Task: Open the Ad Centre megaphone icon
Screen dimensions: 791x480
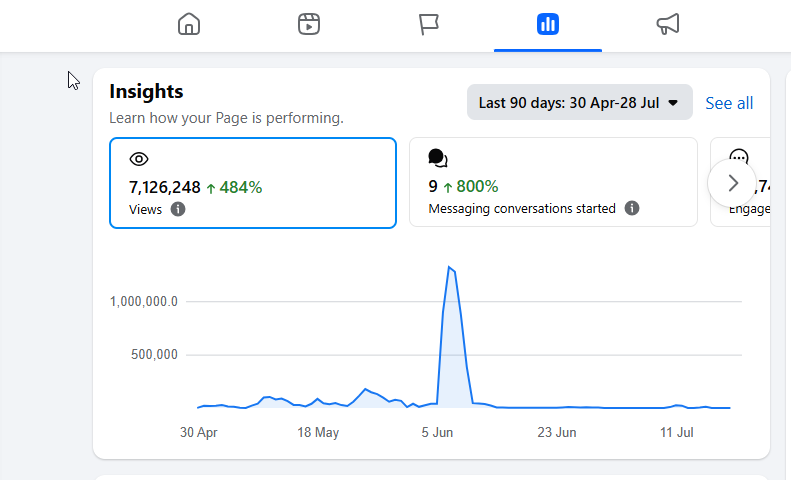Action: (x=668, y=24)
